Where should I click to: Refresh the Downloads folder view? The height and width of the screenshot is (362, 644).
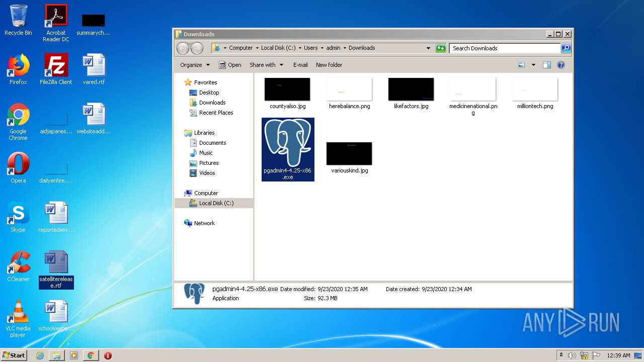click(441, 48)
